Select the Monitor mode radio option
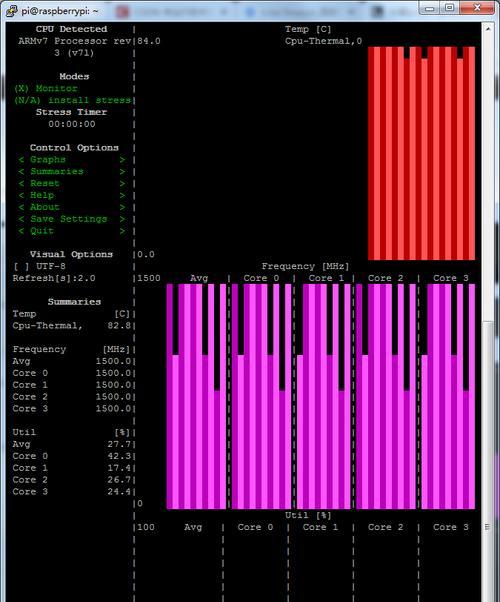The image size is (500, 602). (x=46, y=88)
